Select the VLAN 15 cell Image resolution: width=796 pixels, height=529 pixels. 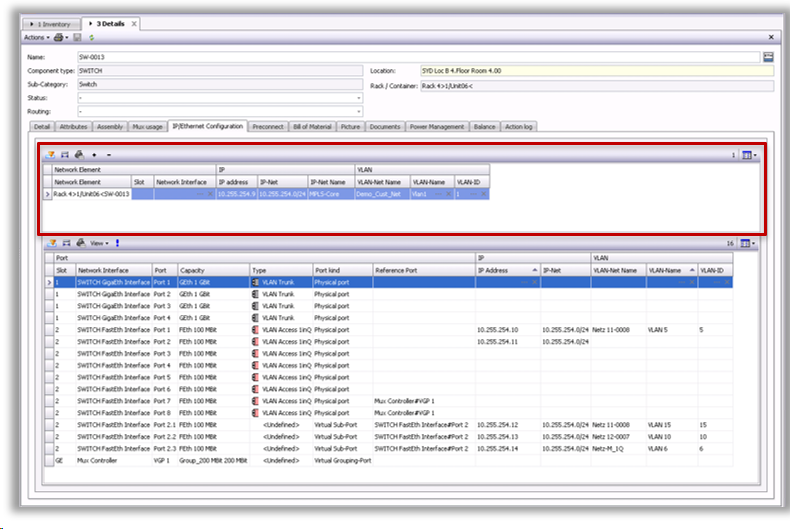point(672,425)
